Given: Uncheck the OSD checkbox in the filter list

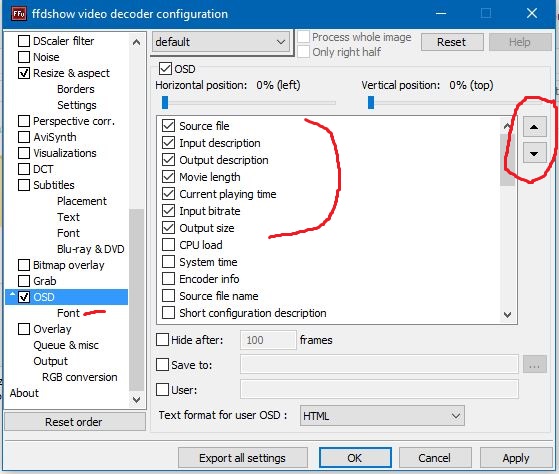Looking at the screenshot, I should [24, 297].
